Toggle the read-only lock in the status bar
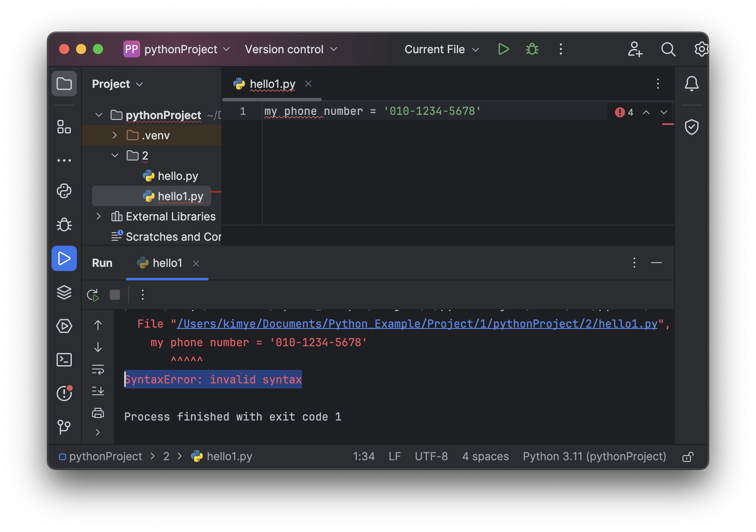 (688, 457)
